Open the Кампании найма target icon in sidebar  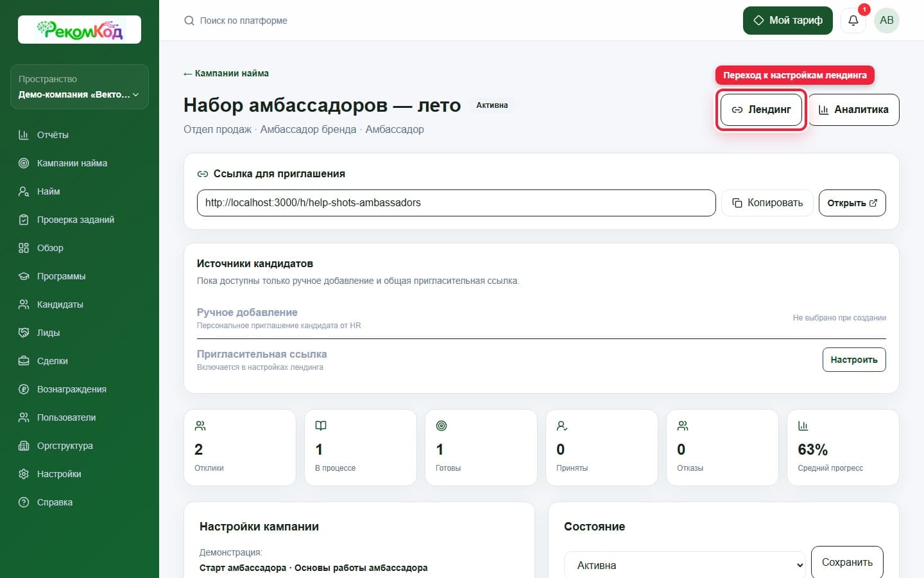(x=24, y=163)
